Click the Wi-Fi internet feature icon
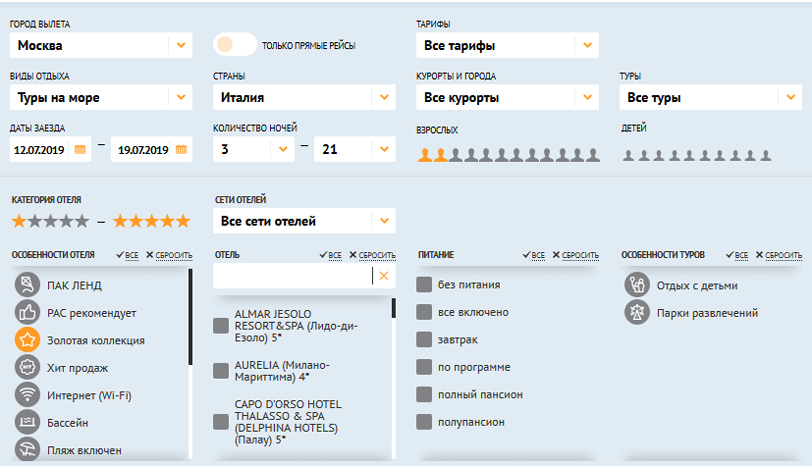The width and height of the screenshot is (812, 466). [27, 395]
